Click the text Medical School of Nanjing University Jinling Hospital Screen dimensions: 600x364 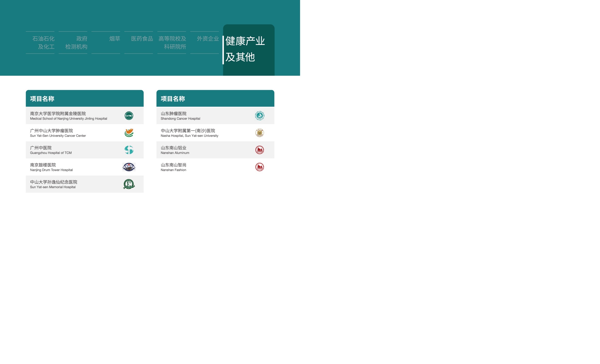pos(69,119)
